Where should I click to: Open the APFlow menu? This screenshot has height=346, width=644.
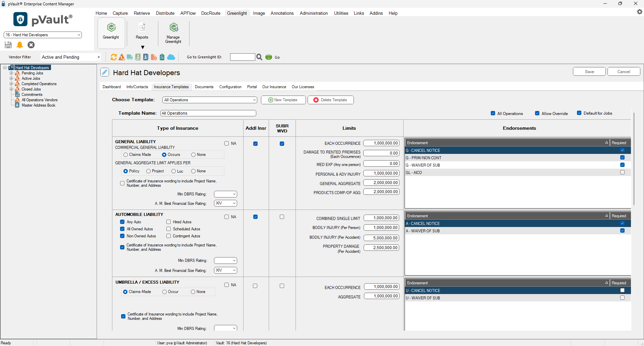point(188,13)
